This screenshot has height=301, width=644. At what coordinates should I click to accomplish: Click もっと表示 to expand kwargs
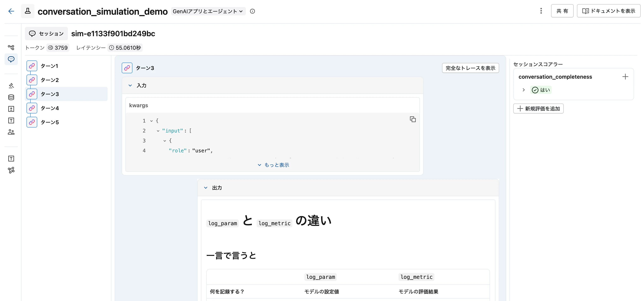(x=273, y=165)
